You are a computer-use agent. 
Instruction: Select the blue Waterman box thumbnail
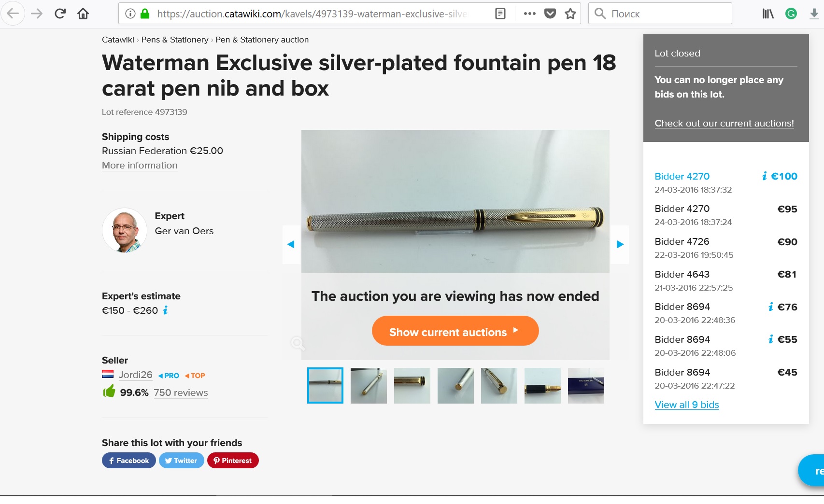pyautogui.click(x=586, y=385)
